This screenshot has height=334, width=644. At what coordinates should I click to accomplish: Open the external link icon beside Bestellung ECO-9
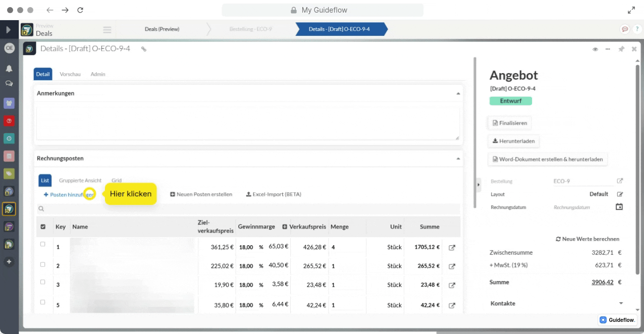[x=620, y=181]
